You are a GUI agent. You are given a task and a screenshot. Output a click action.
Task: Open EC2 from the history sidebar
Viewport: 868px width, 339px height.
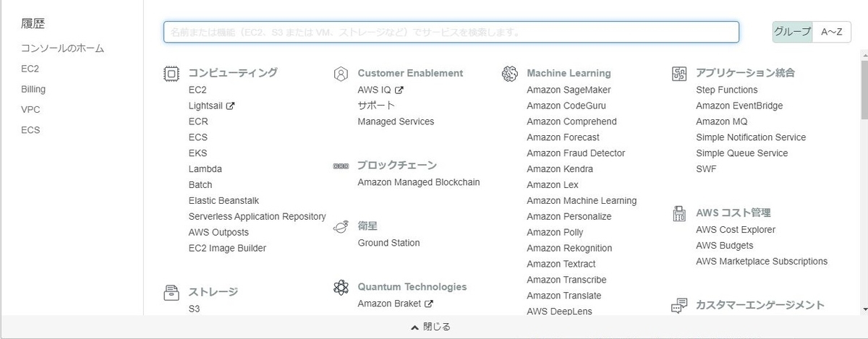[x=30, y=69]
